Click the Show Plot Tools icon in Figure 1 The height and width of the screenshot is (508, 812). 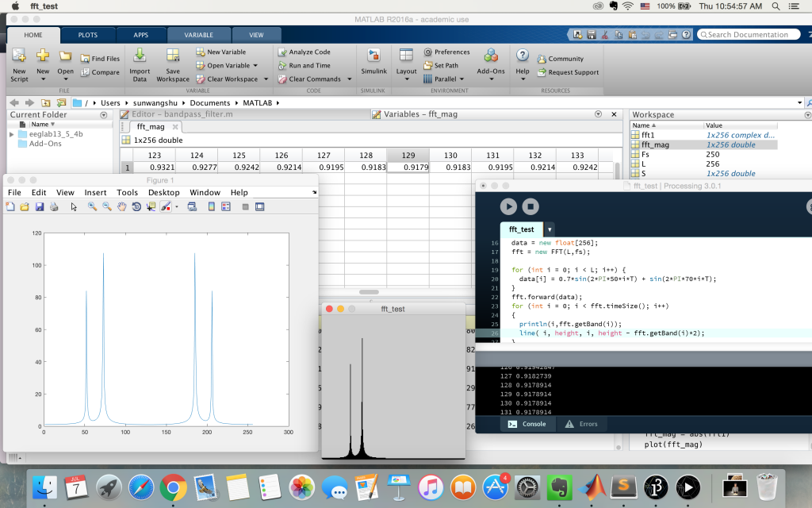pyautogui.click(x=260, y=207)
